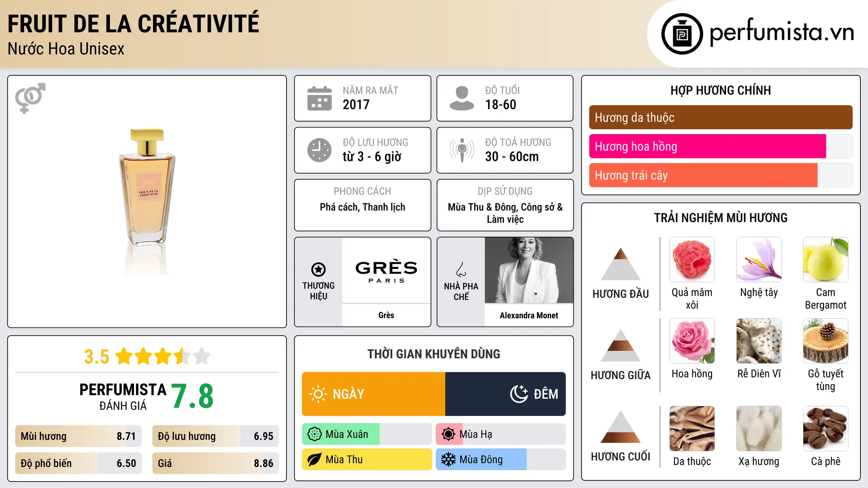Screen dimensions: 868x488
Task: Select the Gỗ tuyết tùng cedarwood image
Action: coord(826,341)
